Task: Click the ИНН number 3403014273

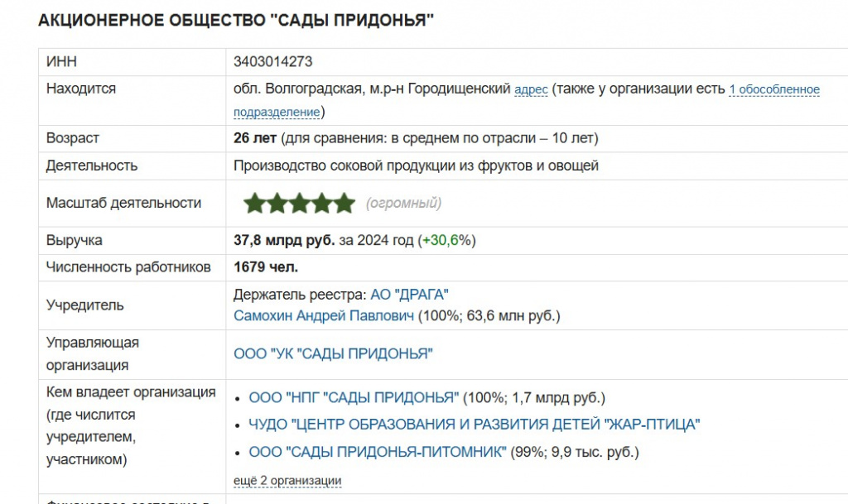Action: pyautogui.click(x=273, y=62)
